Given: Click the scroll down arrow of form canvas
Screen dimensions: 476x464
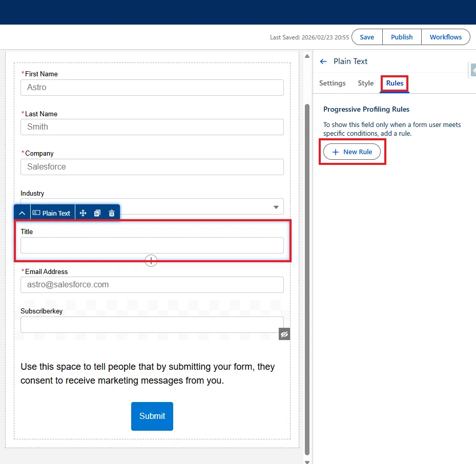Looking at the screenshot, I should click(307, 461).
